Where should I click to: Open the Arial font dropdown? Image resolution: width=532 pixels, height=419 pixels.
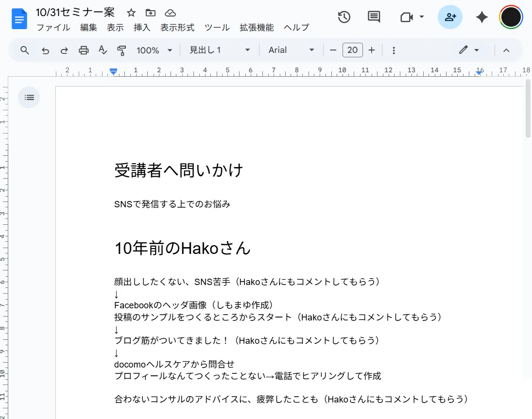(291, 50)
